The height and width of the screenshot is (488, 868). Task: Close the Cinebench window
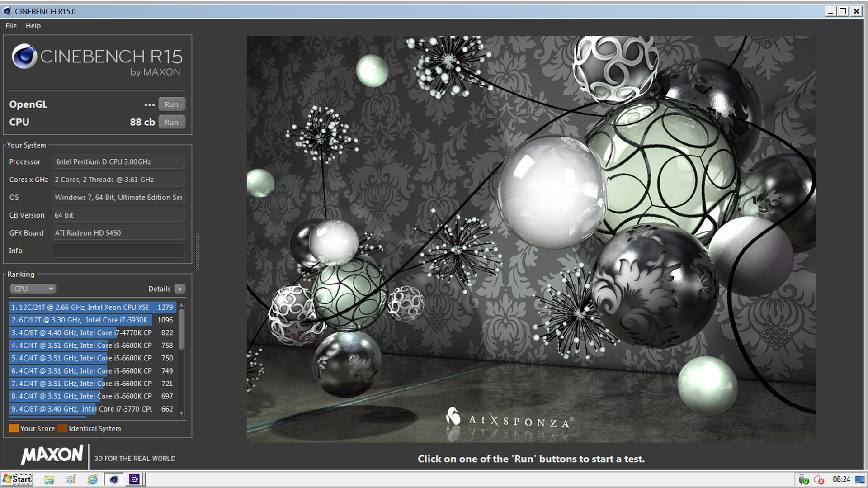(856, 11)
